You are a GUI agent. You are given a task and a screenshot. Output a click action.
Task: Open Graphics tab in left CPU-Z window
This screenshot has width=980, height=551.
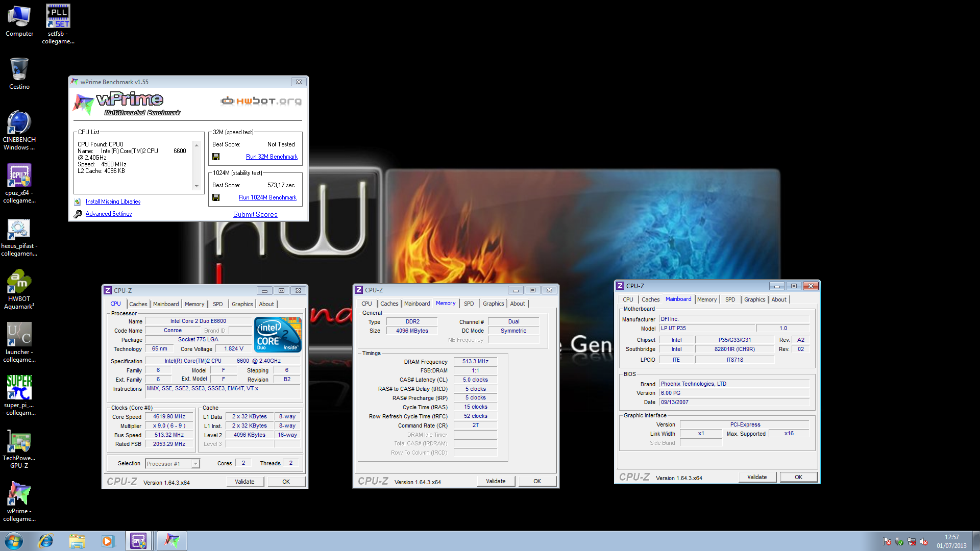[242, 304]
